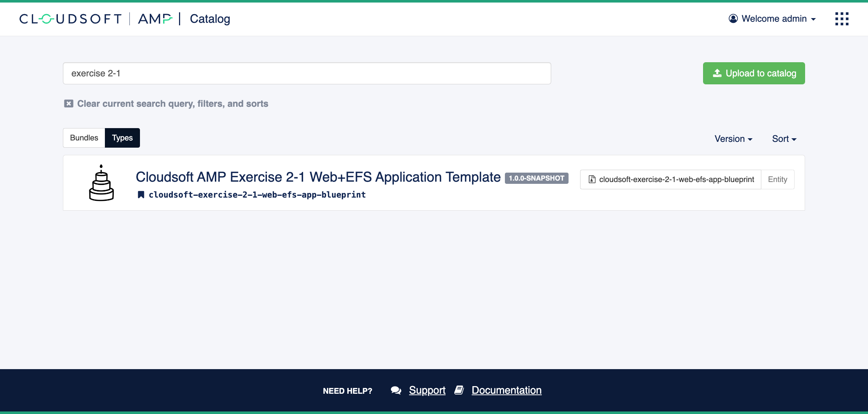Select the Types tab

tap(122, 138)
